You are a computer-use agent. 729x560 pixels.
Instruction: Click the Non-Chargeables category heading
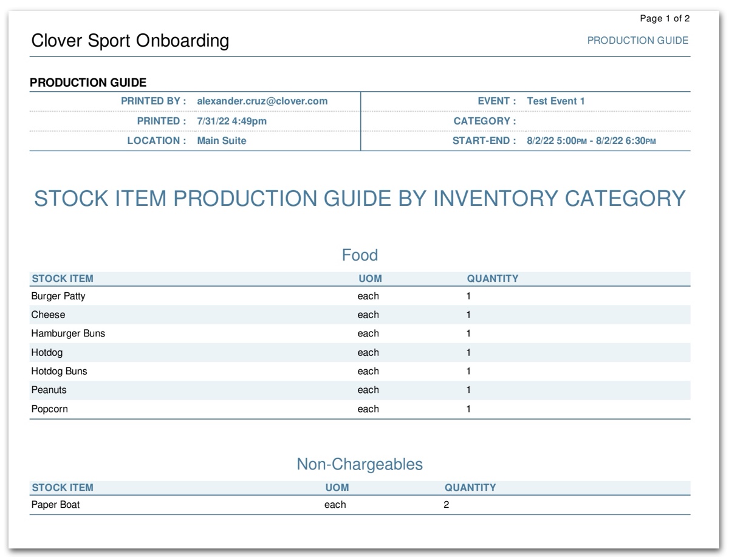[x=360, y=464]
